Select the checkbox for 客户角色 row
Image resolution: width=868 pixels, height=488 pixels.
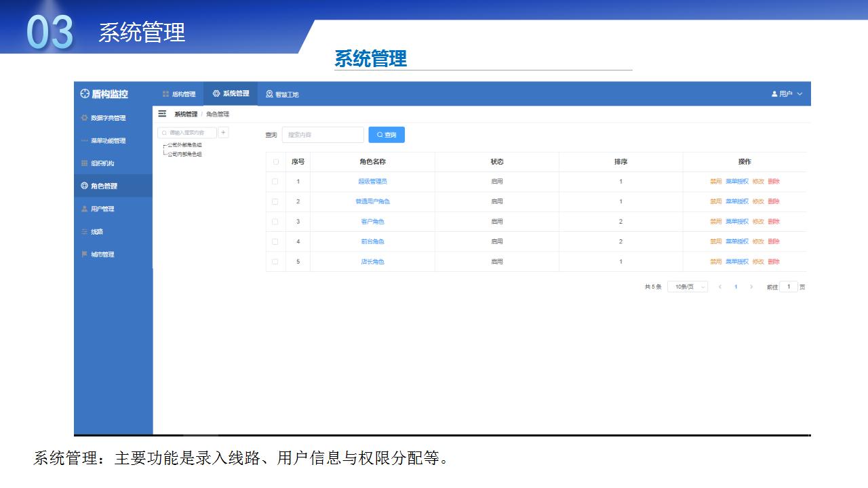(275, 222)
